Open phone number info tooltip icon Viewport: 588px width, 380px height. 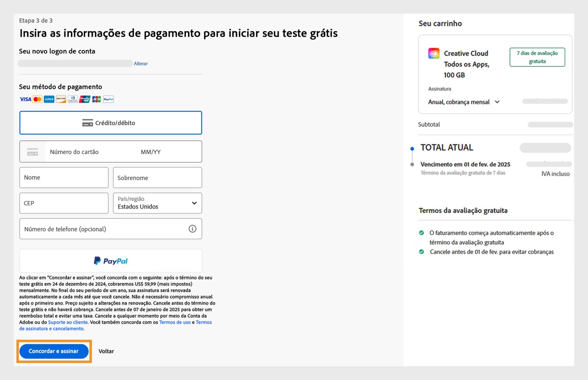click(x=192, y=229)
